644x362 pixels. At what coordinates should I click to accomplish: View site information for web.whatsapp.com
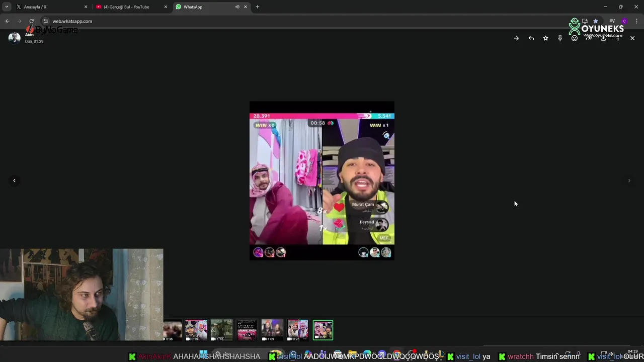pos(45,21)
